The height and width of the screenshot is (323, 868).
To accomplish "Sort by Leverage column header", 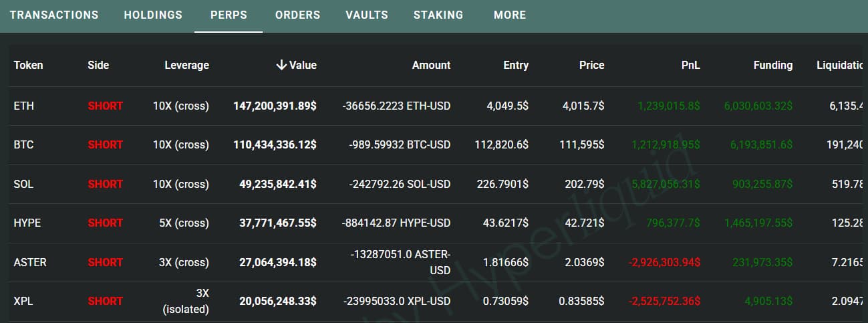I will [x=186, y=65].
